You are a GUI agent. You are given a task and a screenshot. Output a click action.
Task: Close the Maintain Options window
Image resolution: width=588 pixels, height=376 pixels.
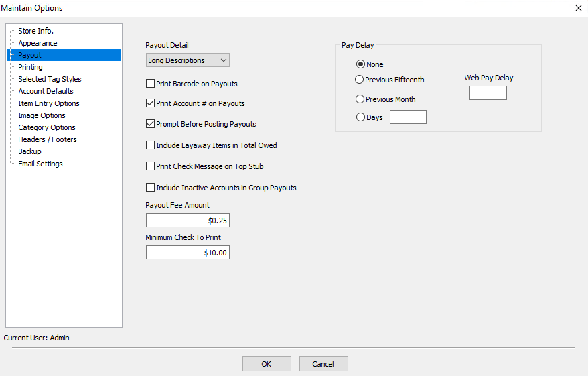[x=578, y=8]
